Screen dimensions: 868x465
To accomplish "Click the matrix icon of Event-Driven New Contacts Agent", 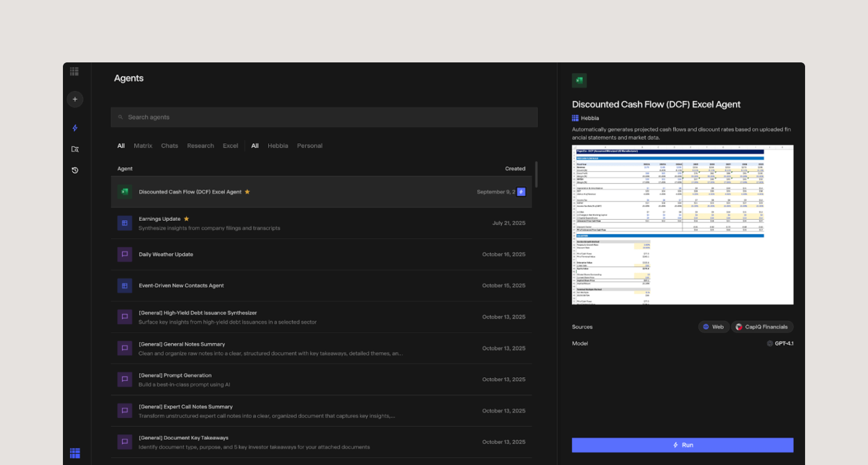I will click(125, 285).
